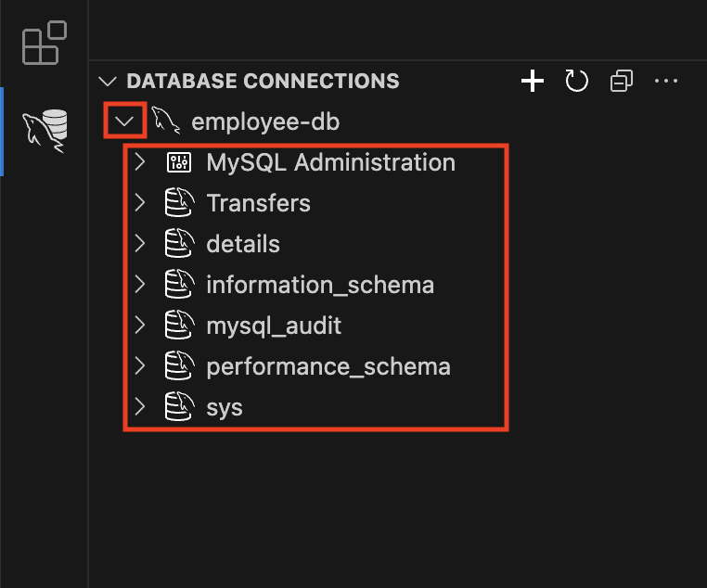Expand the details schema

(x=140, y=244)
